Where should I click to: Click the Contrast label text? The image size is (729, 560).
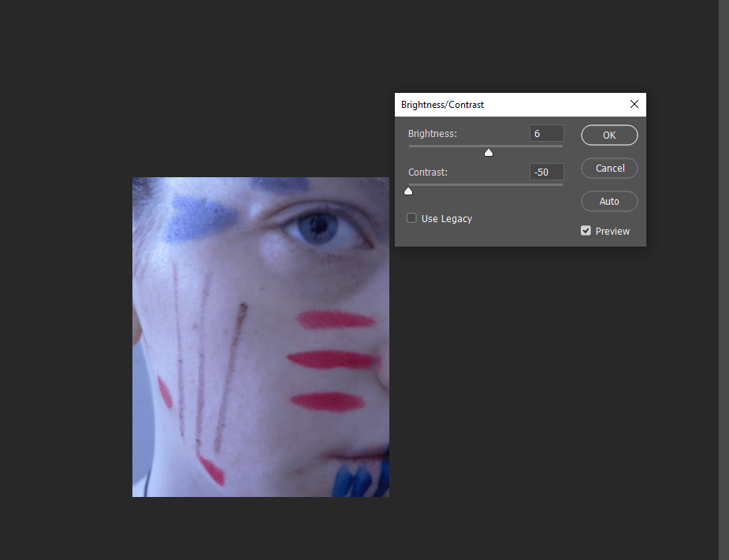(428, 172)
